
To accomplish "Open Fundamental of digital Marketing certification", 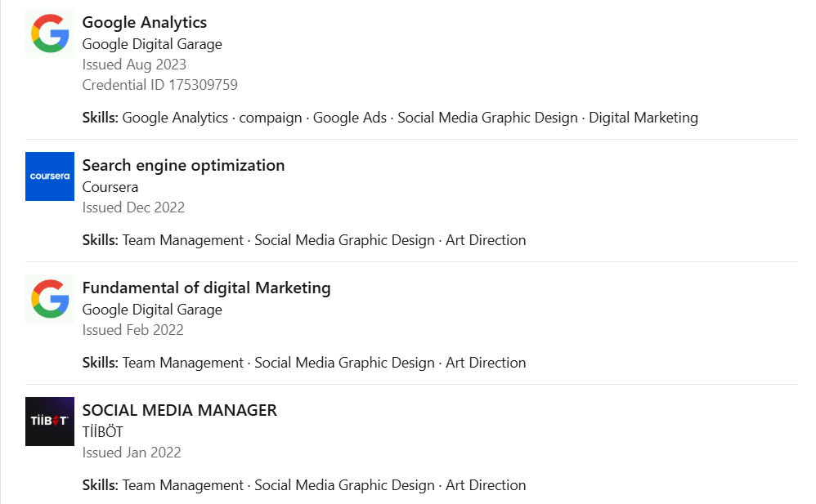I will [x=206, y=288].
